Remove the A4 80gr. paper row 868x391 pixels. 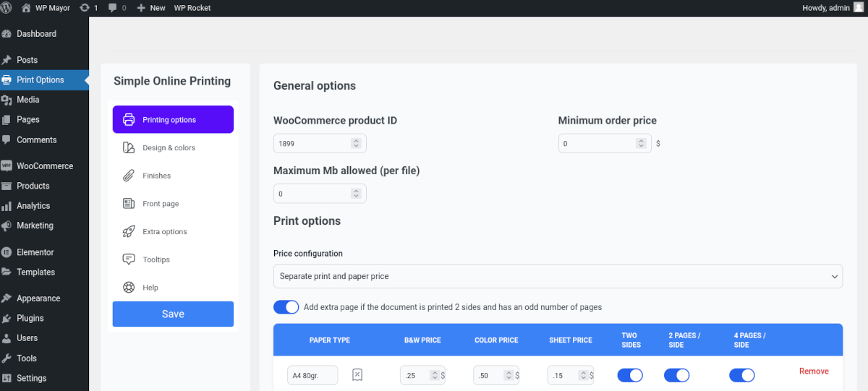[814, 371]
